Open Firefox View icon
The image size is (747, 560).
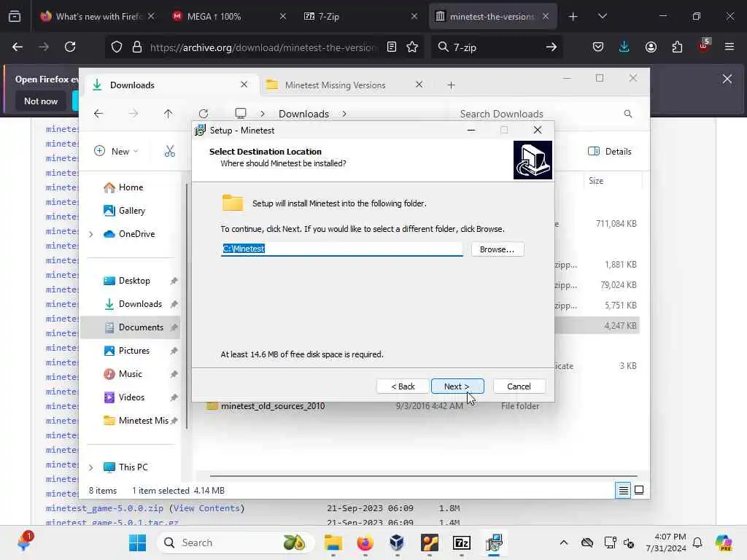pos(15,17)
